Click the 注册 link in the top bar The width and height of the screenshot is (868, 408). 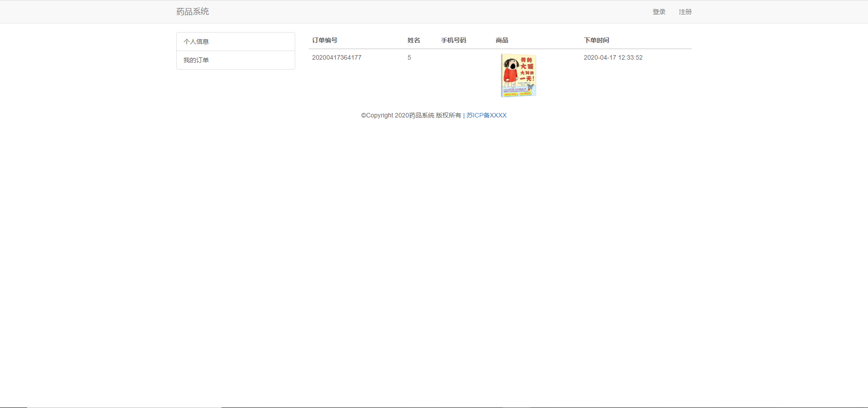[684, 12]
